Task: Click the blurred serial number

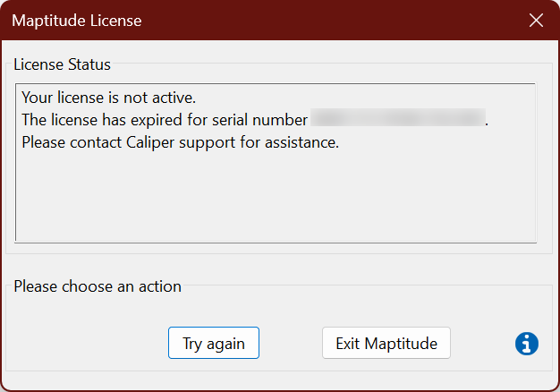Action: [396, 120]
